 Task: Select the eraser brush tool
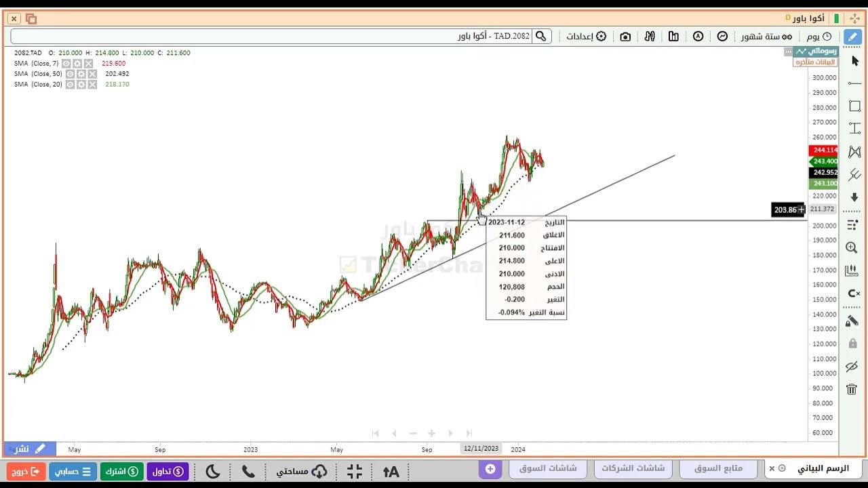tap(852, 321)
